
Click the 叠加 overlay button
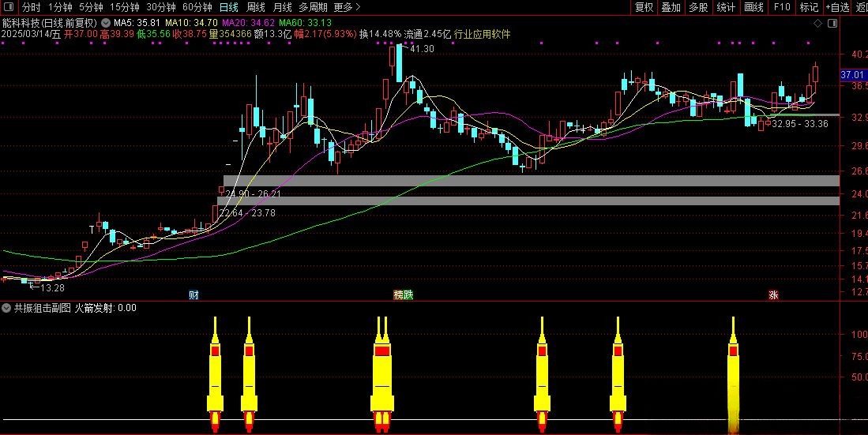click(671, 7)
